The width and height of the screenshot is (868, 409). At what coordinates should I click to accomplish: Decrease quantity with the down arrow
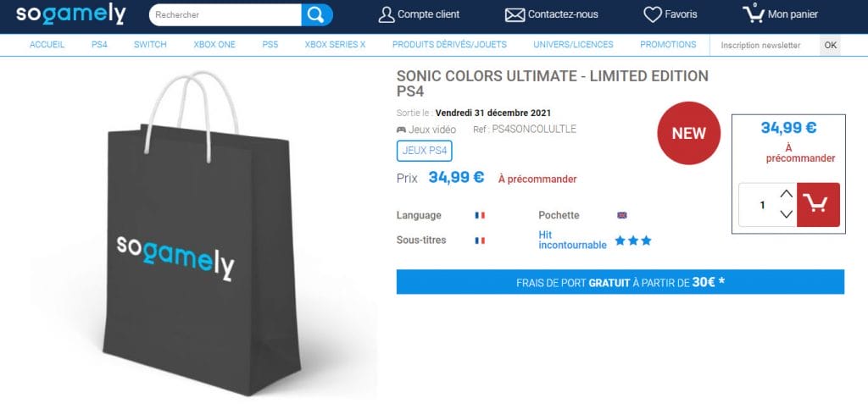(x=786, y=214)
